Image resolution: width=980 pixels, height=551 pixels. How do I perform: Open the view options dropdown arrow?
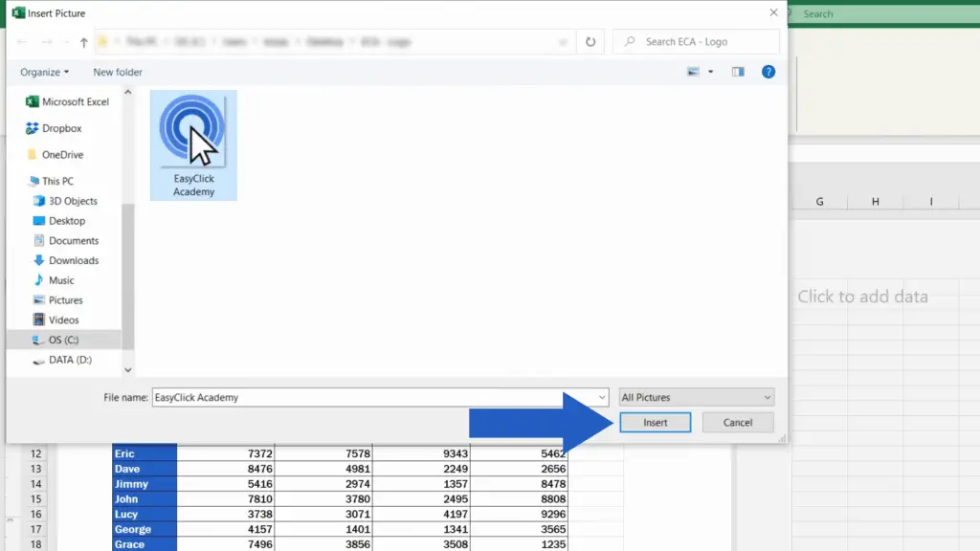(x=711, y=72)
